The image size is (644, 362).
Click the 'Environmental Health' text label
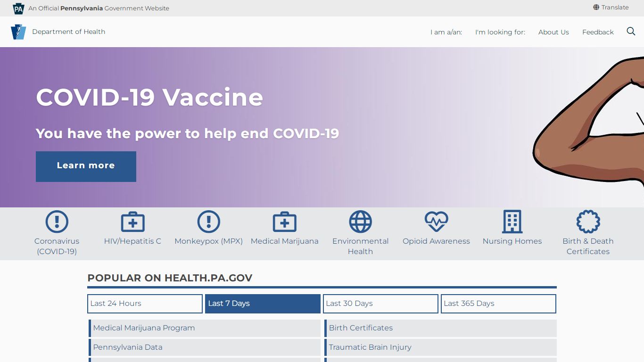pos(361,246)
